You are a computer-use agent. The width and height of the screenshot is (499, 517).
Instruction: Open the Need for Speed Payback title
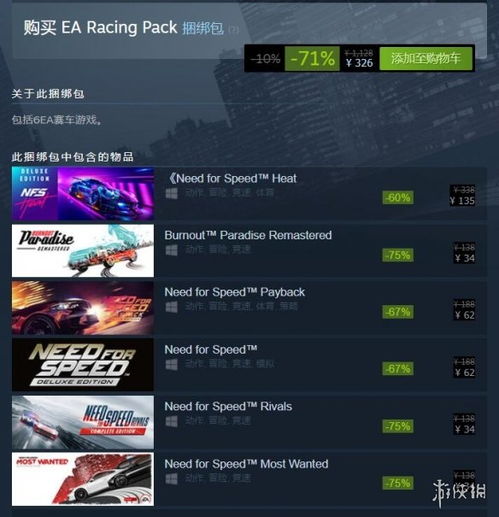pyautogui.click(x=234, y=292)
